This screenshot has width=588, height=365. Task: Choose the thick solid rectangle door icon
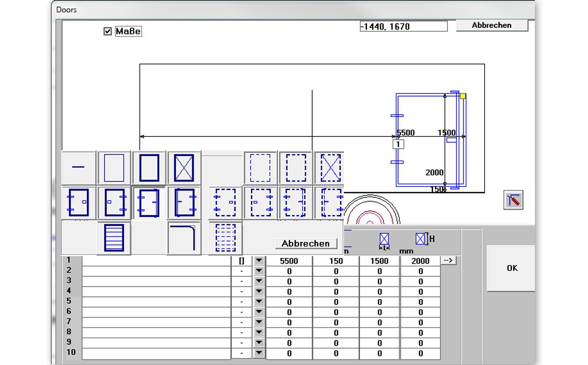tap(149, 167)
